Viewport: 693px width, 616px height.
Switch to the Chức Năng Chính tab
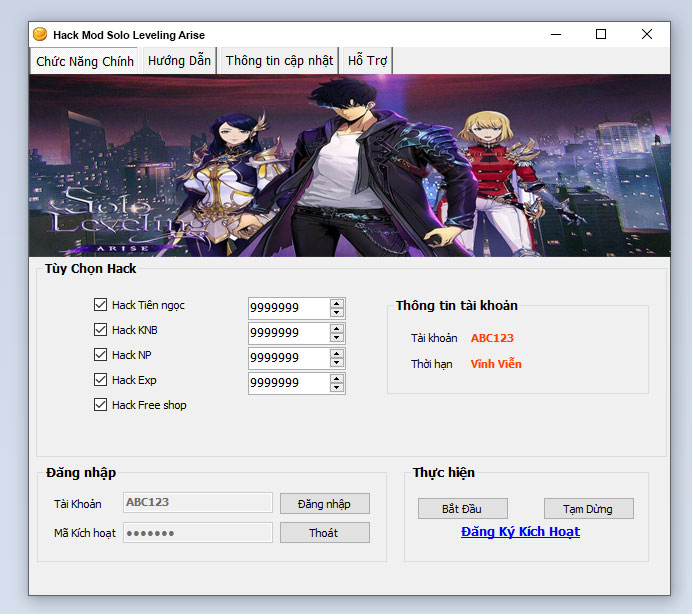pyautogui.click(x=85, y=61)
